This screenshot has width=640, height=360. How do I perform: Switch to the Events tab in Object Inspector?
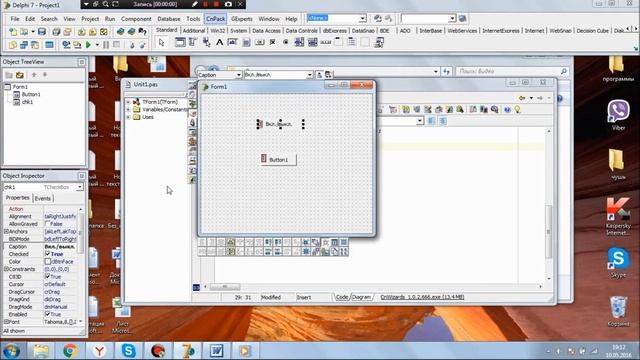[x=42, y=198]
